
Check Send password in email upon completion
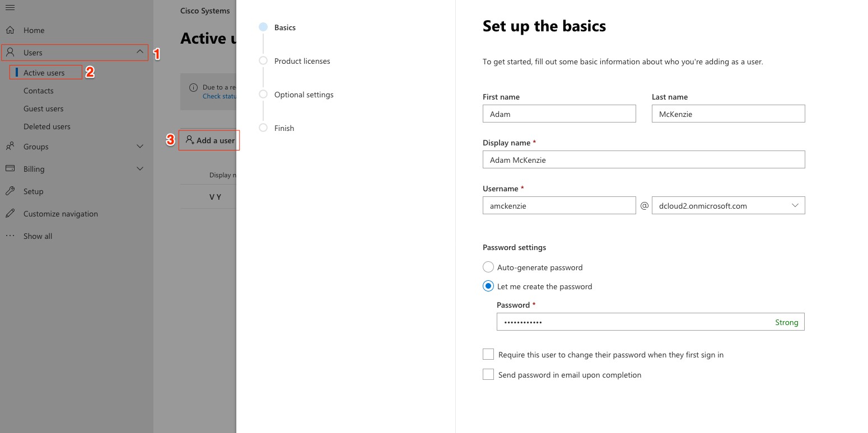[x=488, y=375]
